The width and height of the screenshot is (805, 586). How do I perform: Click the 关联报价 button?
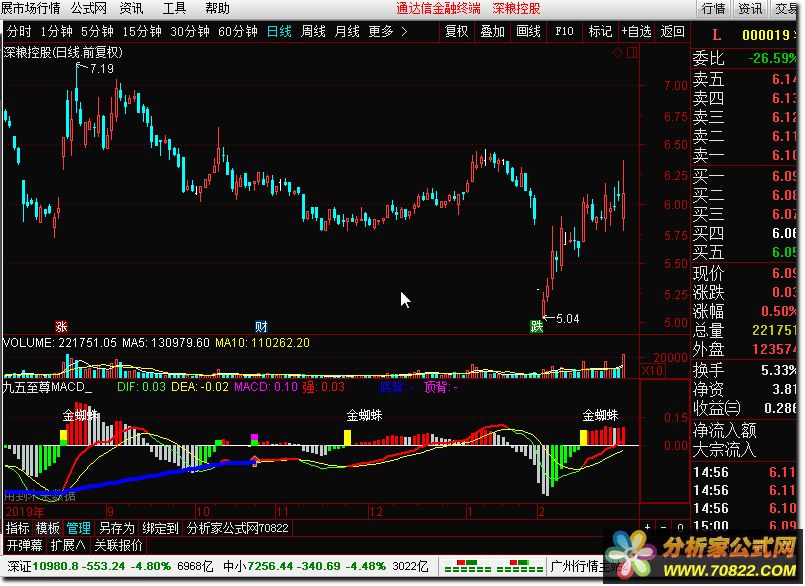pos(118,545)
